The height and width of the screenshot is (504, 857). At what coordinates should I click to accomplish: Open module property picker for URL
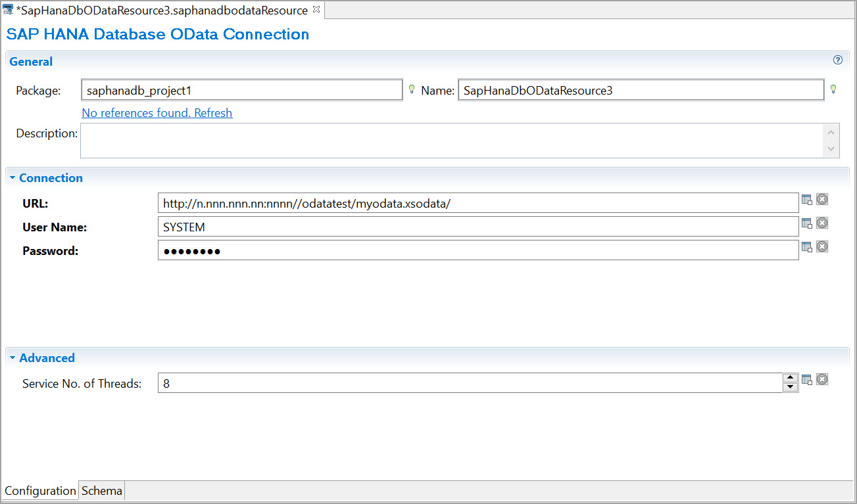coord(807,200)
